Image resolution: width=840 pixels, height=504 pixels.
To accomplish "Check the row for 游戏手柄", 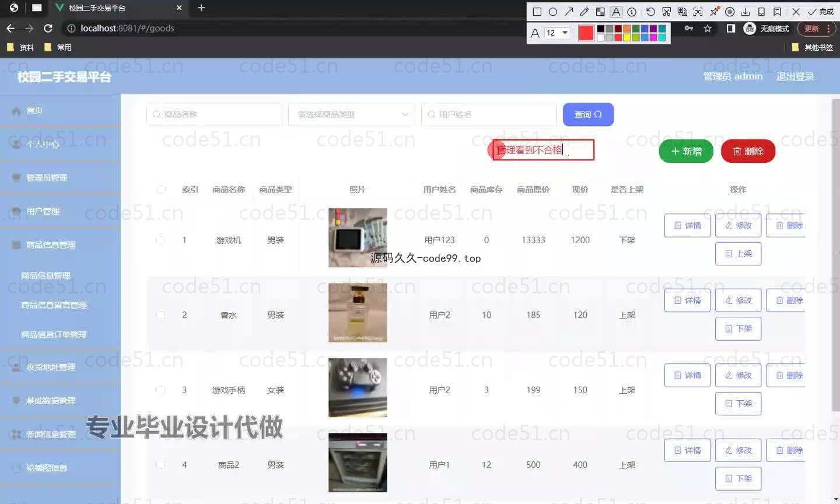I will point(160,390).
